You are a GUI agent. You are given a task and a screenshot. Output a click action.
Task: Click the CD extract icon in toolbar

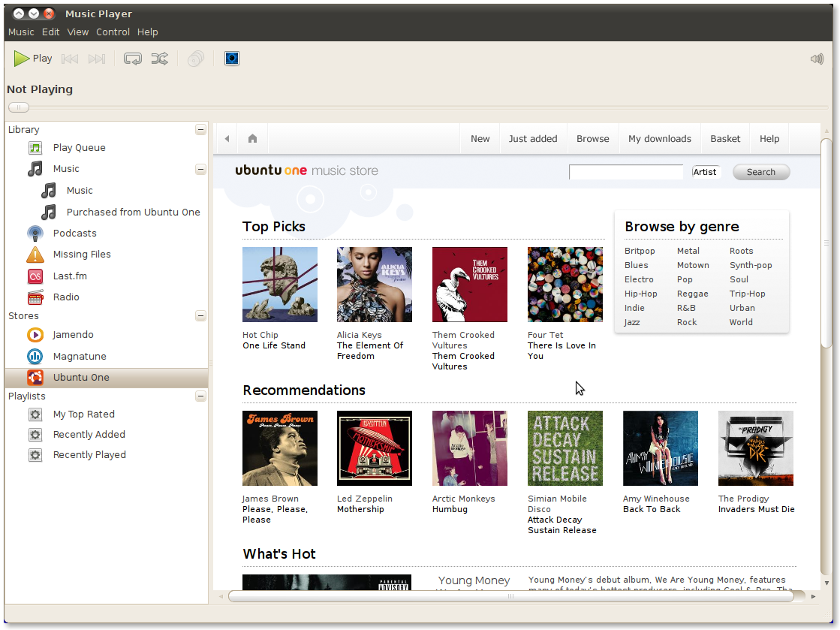[x=195, y=59]
